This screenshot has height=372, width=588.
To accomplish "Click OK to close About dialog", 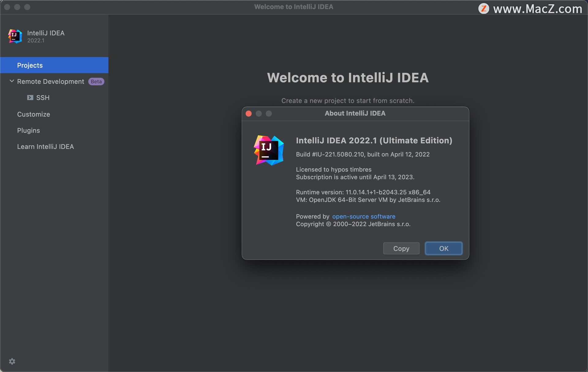I will (444, 248).
